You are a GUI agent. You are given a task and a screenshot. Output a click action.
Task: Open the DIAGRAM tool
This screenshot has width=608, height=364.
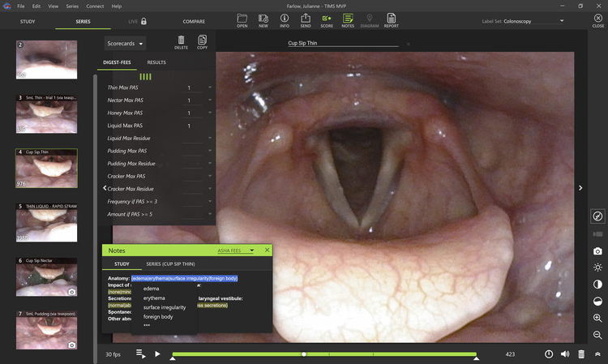[x=370, y=20]
